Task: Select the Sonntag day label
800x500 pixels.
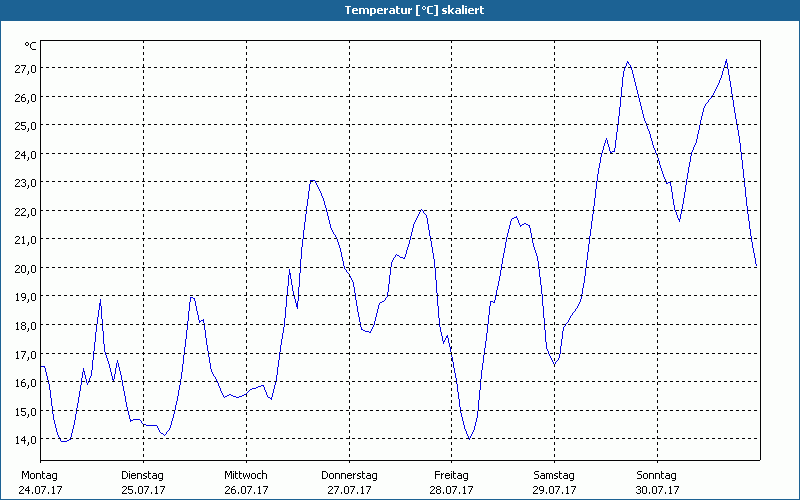Action: [x=657, y=475]
